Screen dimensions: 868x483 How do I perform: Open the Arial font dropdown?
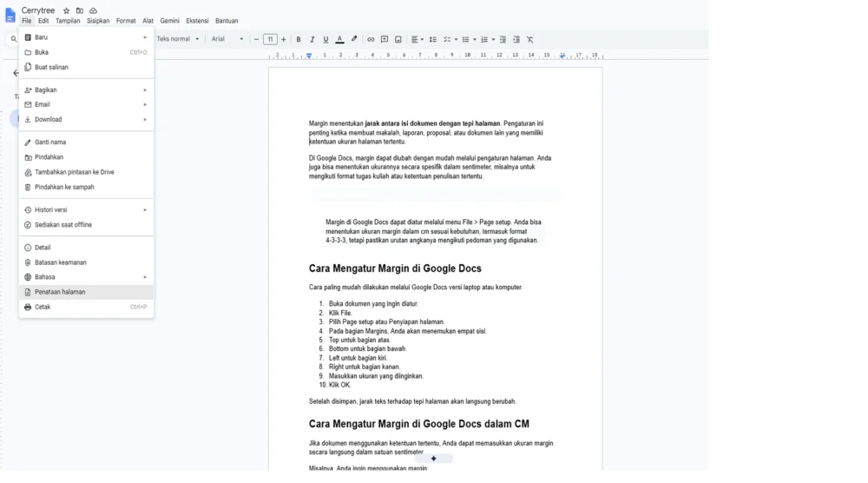click(x=227, y=39)
